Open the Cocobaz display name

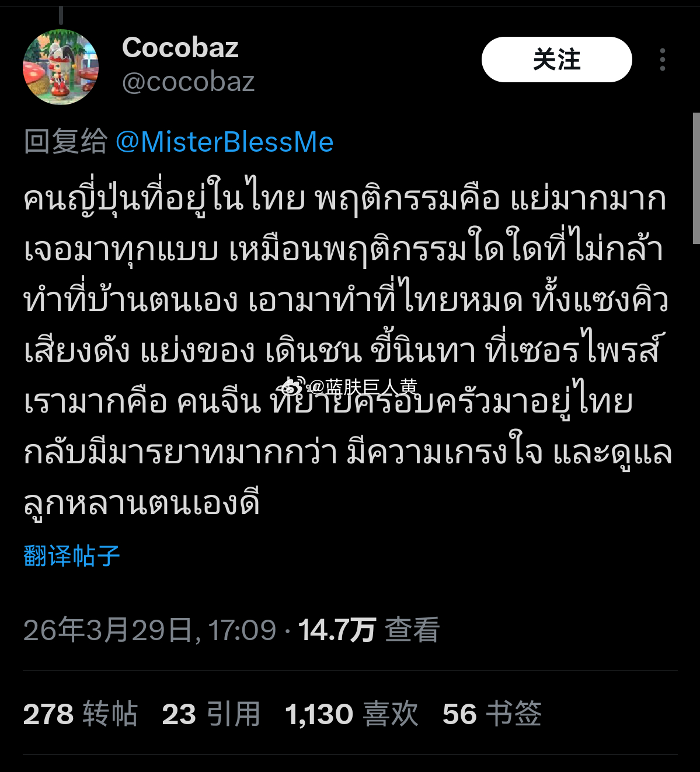[180, 47]
